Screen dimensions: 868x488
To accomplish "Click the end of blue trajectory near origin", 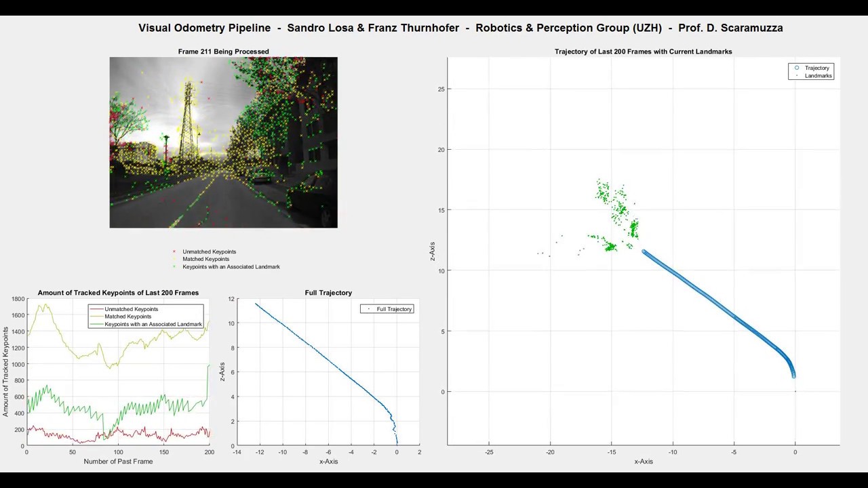I will click(x=793, y=375).
